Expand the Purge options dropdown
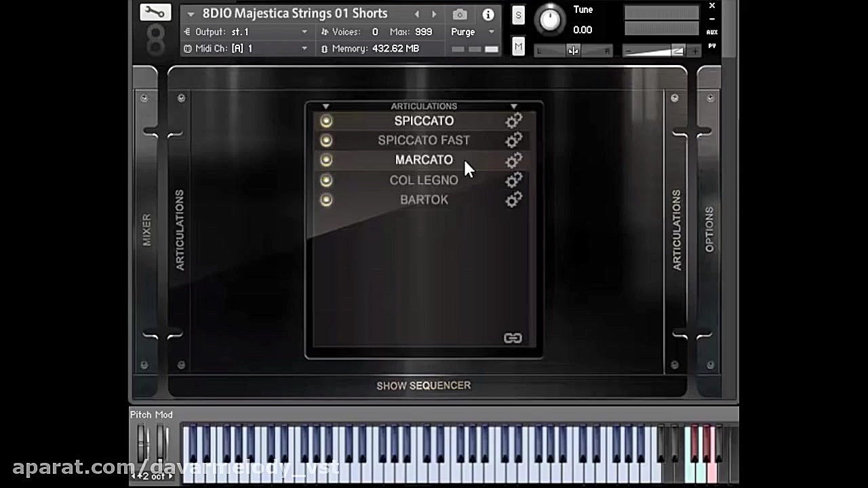Screen dimensions: 868x488 pyautogui.click(x=490, y=31)
